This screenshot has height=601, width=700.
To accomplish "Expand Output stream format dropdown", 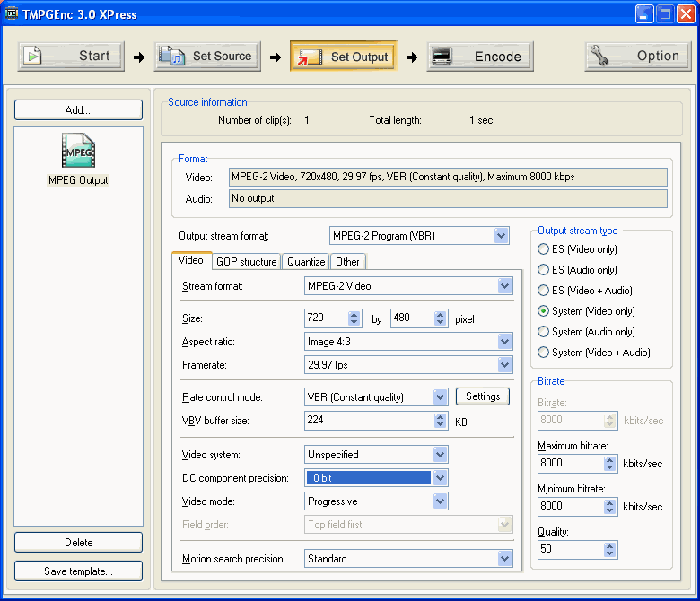I will (x=502, y=236).
